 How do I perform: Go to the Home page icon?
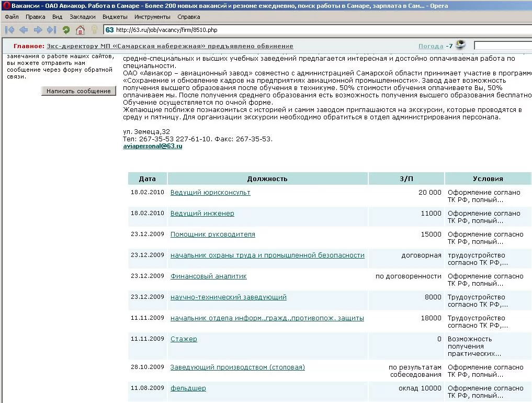tap(80, 30)
